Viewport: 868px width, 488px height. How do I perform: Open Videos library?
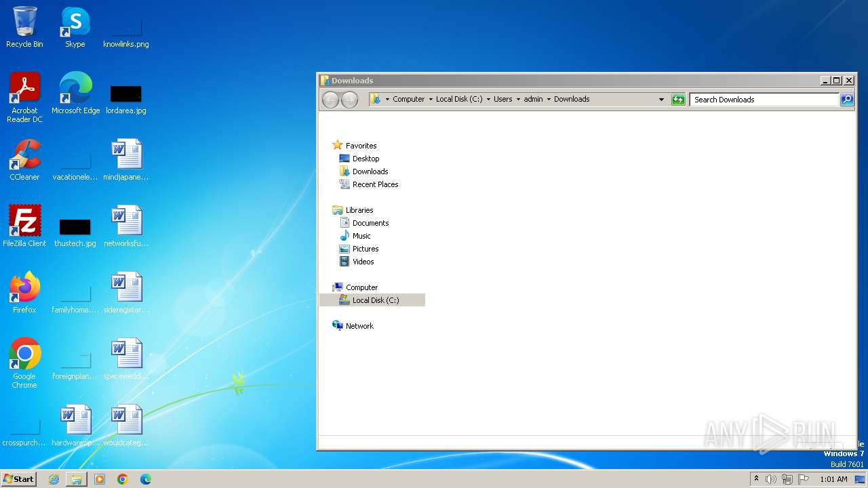[357, 262]
